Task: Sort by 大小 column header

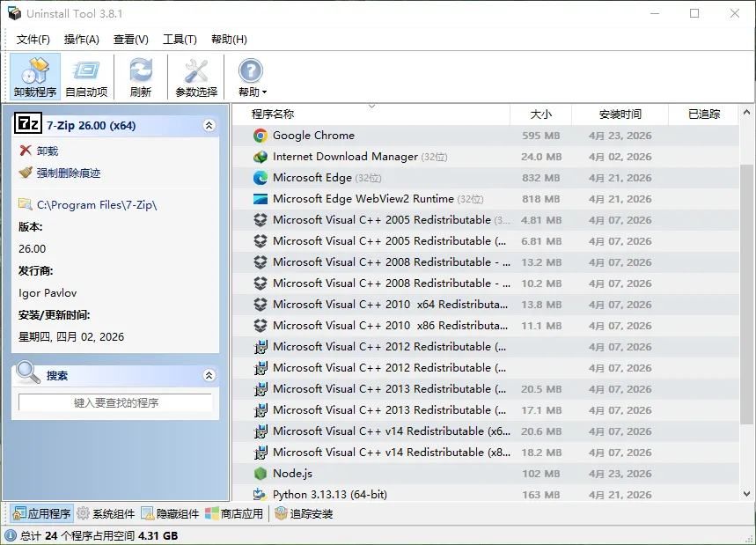Action: click(540, 114)
